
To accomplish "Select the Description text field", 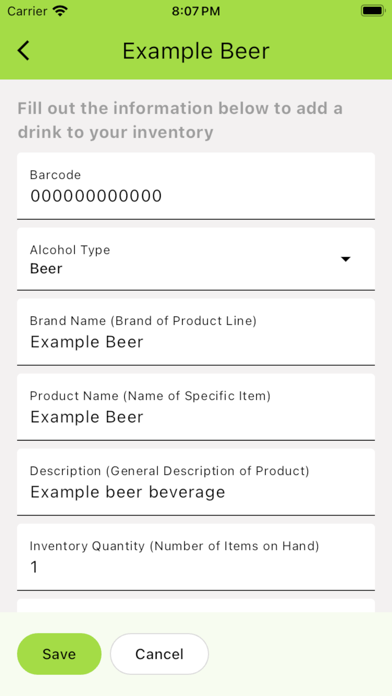I will pyautogui.click(x=196, y=482).
